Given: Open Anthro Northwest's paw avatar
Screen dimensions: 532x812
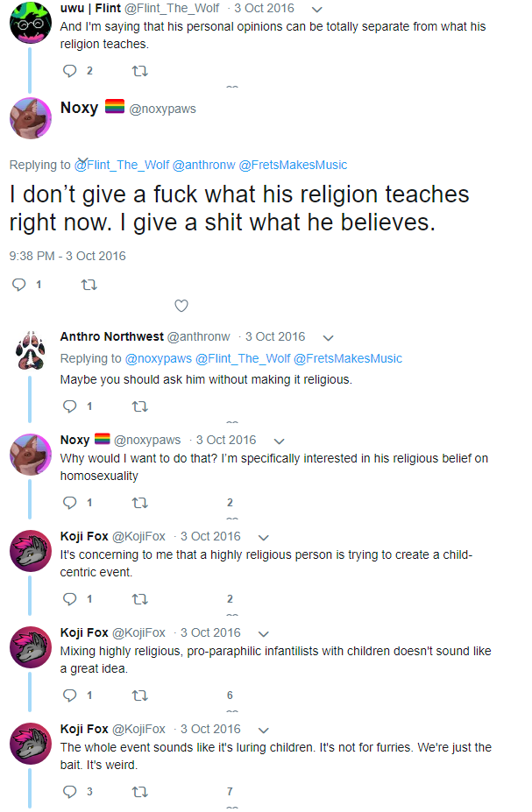Looking at the screenshot, I should pyautogui.click(x=31, y=350).
